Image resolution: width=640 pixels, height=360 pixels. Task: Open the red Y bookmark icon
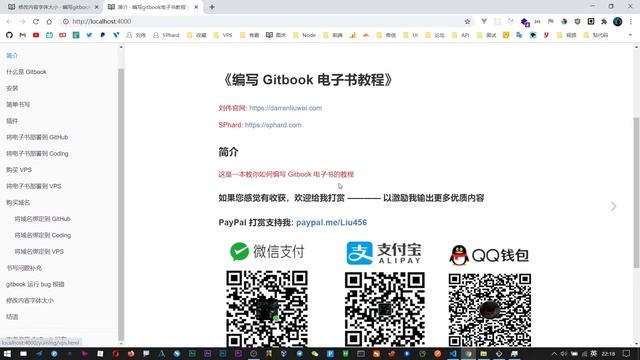546,35
